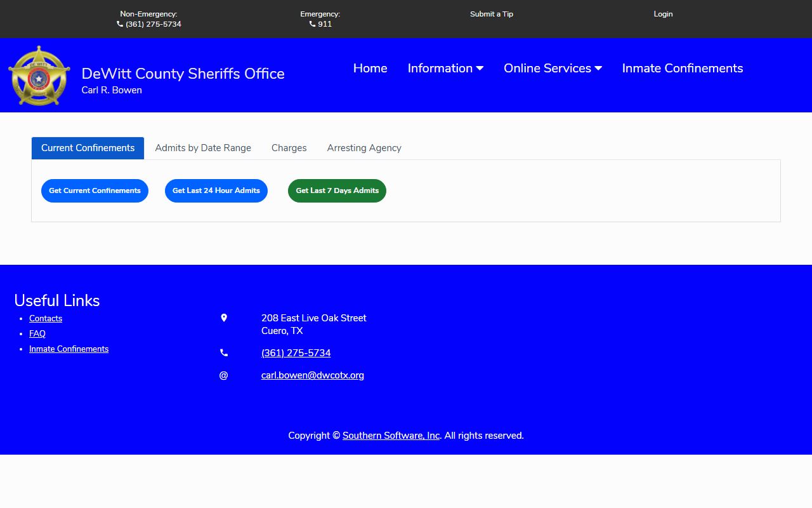Viewport: 812px width, 508px height.
Task: Click the footer phone number (361) 275-5734
Action: pyautogui.click(x=296, y=353)
